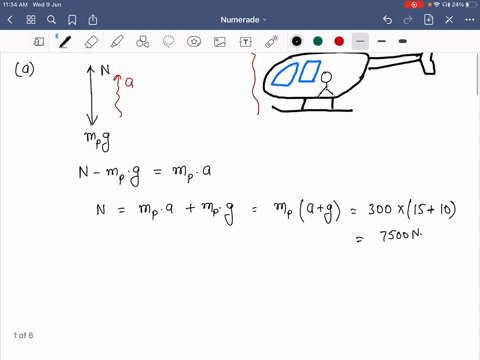Select the Lasso tool
480x360 pixels.
point(168,42)
